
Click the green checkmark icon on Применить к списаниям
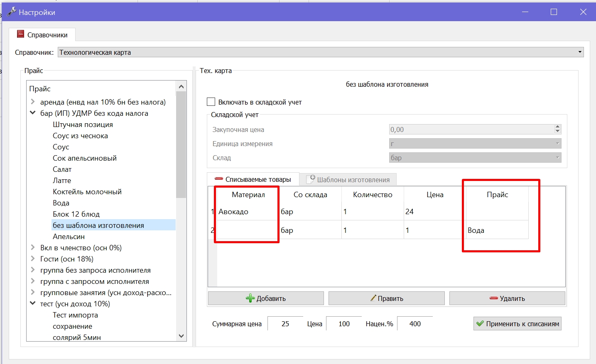click(x=480, y=324)
